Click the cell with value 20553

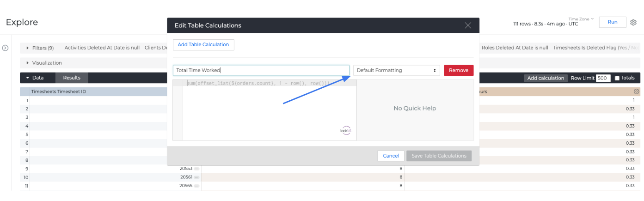(x=186, y=169)
